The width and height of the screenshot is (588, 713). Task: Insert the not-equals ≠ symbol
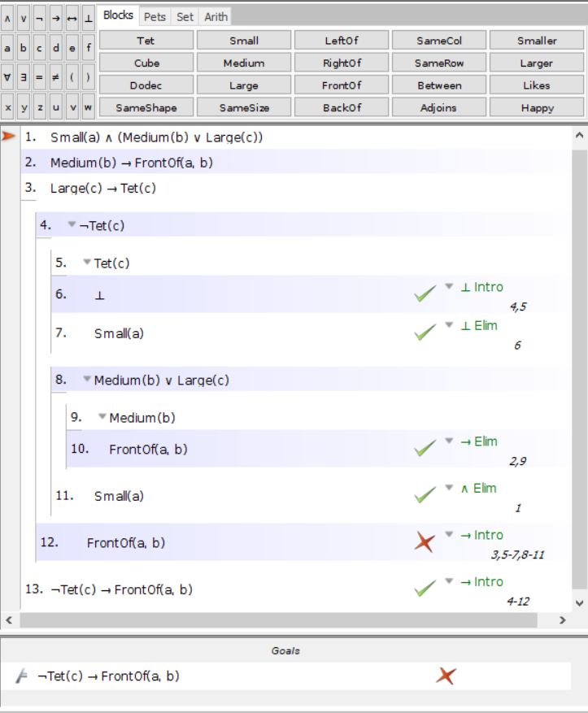[56, 77]
